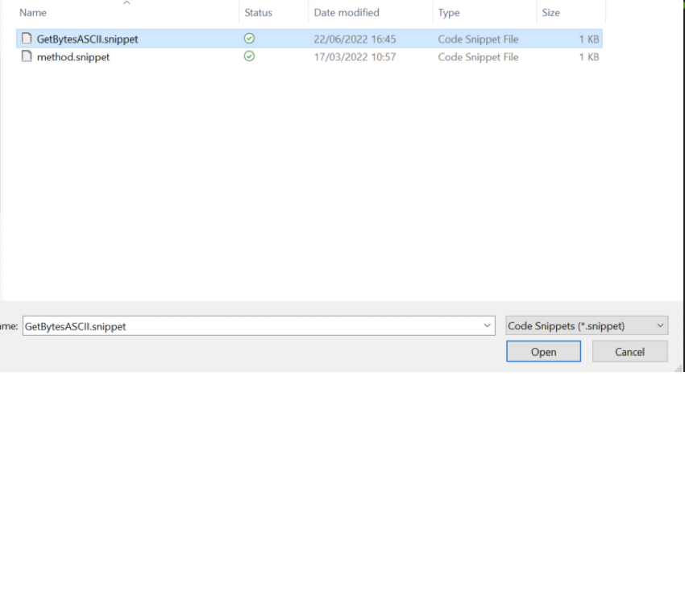Sort files by the Size column
This screenshot has width=685, height=616.
pyautogui.click(x=550, y=13)
